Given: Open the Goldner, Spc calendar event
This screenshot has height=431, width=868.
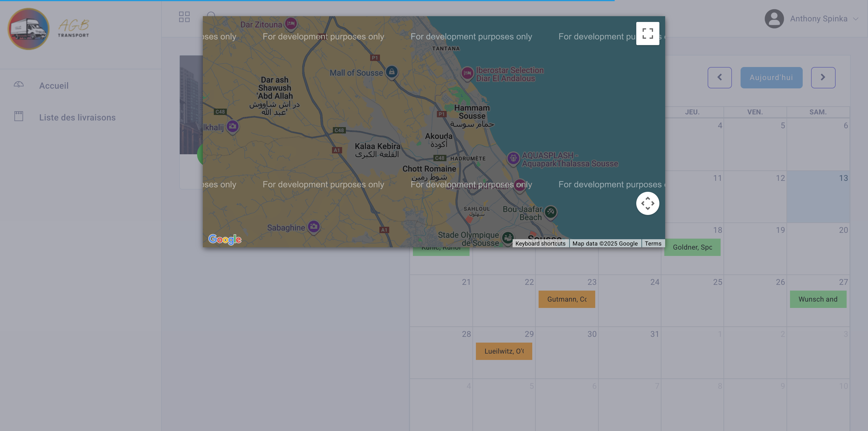Looking at the screenshot, I should tap(692, 247).
